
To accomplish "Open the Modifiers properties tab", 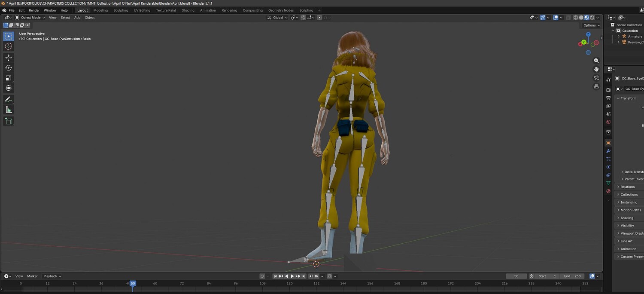I will coord(608,151).
